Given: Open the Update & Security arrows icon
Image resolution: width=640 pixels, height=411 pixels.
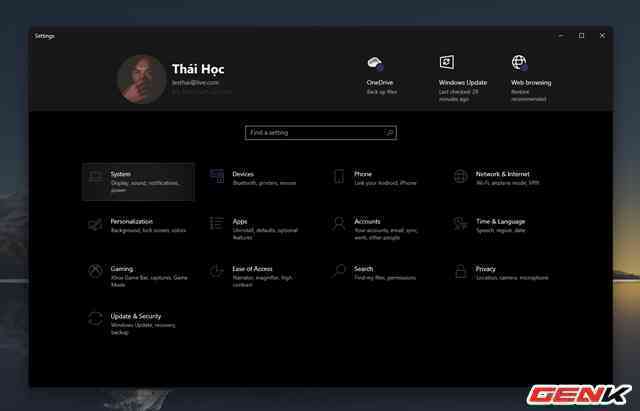Looking at the screenshot, I should point(95,319).
